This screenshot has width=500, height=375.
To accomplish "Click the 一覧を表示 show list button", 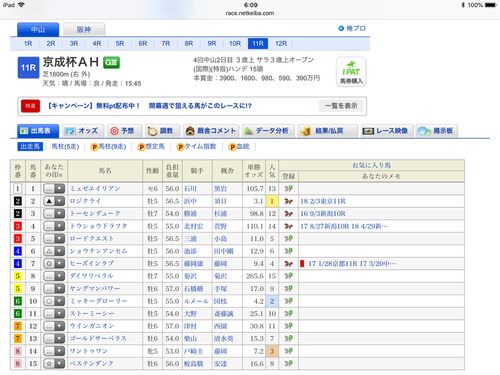I will (341, 106).
